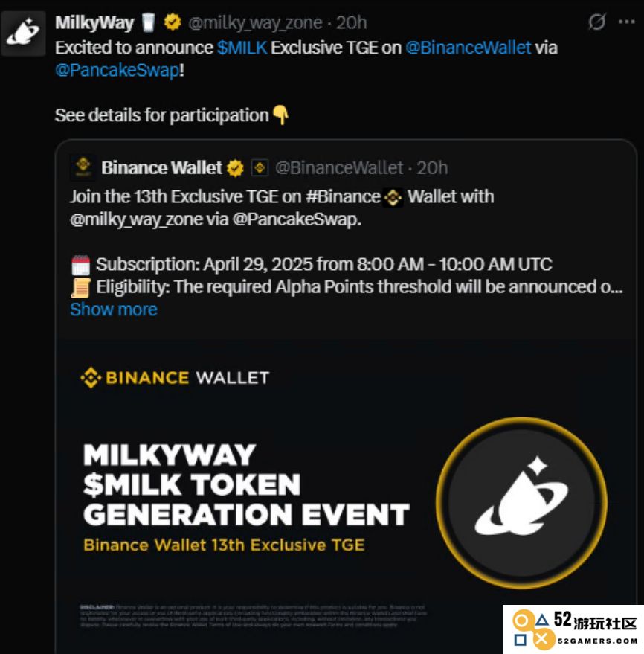Click the 52Gamers community watermark logo
Viewport: 644px width, 654px height.
[x=573, y=629]
